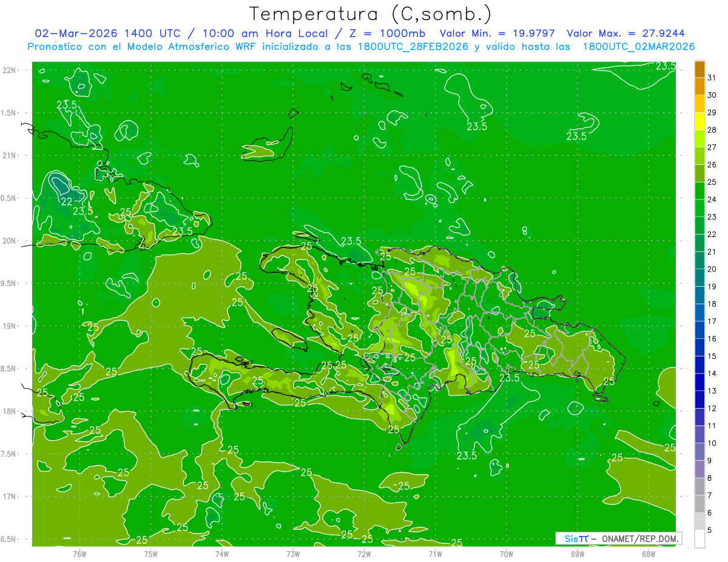The width and height of the screenshot is (728, 562).
Task: Click the white color bar segment below 5
Action: point(699,538)
